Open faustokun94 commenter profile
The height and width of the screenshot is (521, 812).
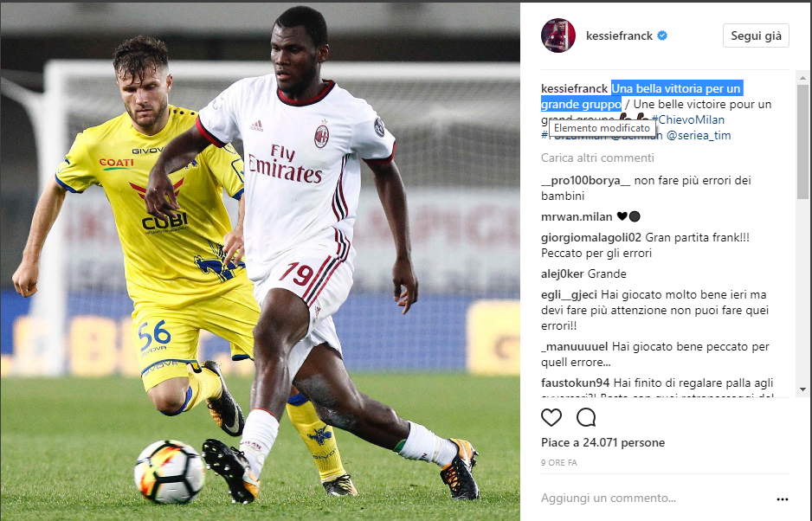[576, 383]
